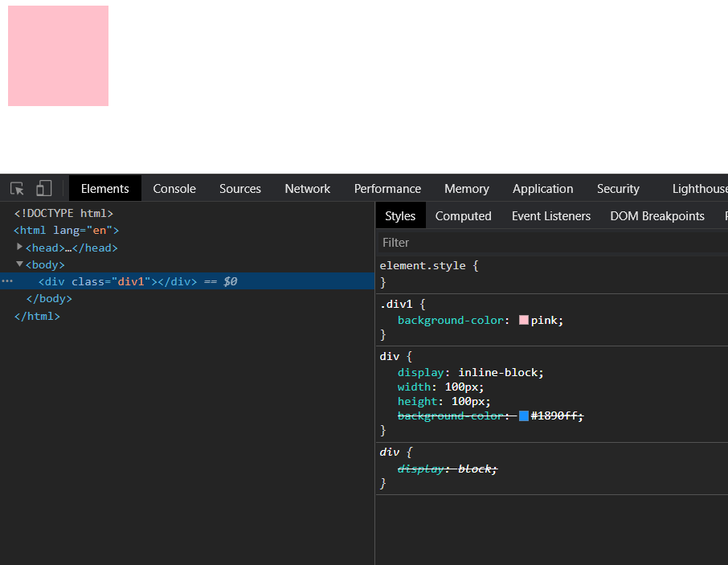This screenshot has width=728, height=565.
Task: Select the Memory tab
Action: (x=466, y=189)
